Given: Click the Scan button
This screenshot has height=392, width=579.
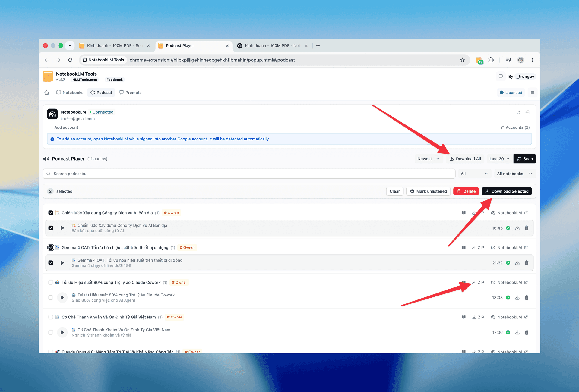Looking at the screenshot, I should click(525, 159).
